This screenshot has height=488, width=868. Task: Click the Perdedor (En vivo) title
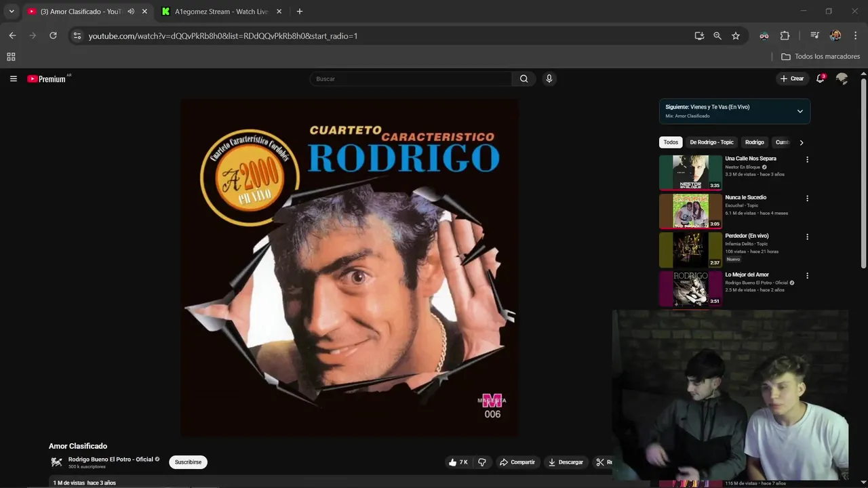(x=747, y=236)
